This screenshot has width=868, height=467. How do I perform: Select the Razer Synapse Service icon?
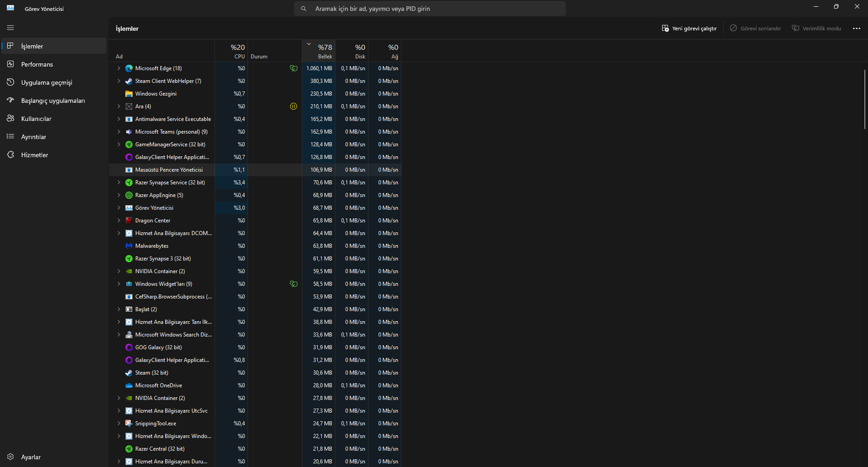[129, 183]
